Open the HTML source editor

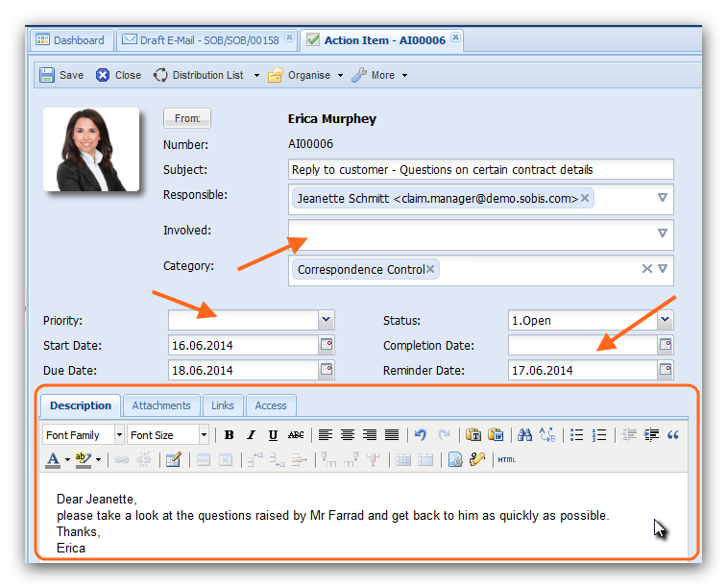(x=506, y=460)
